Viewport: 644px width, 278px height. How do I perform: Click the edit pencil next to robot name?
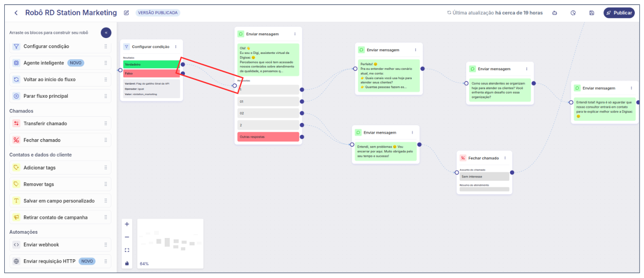126,13
